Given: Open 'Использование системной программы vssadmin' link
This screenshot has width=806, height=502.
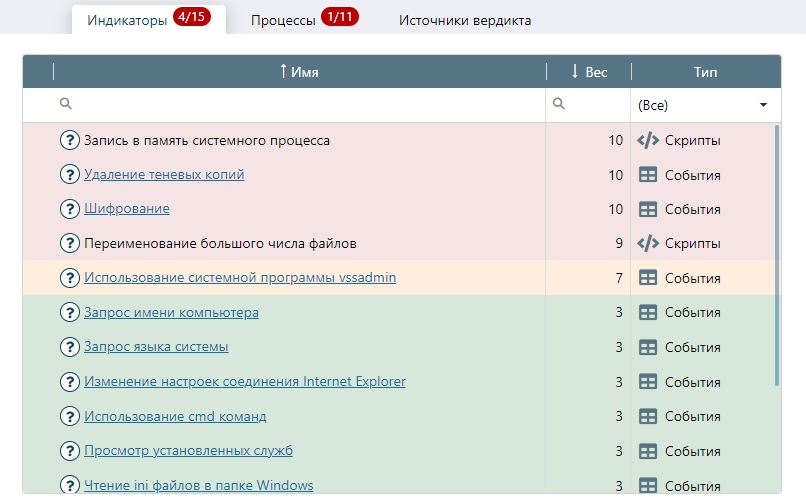Looking at the screenshot, I should coord(240,278).
